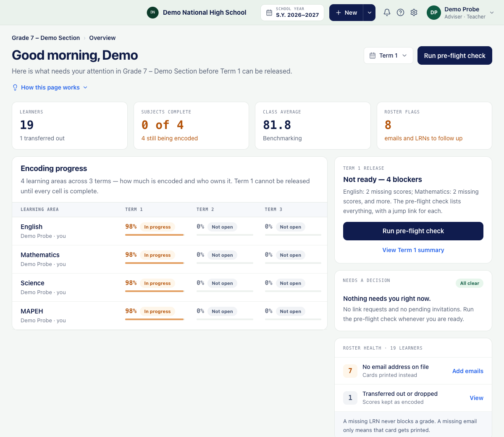Click the DP user avatar
504x437 pixels.
click(434, 13)
